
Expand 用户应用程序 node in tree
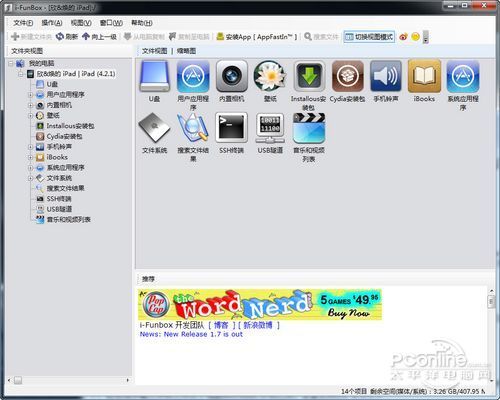30,95
